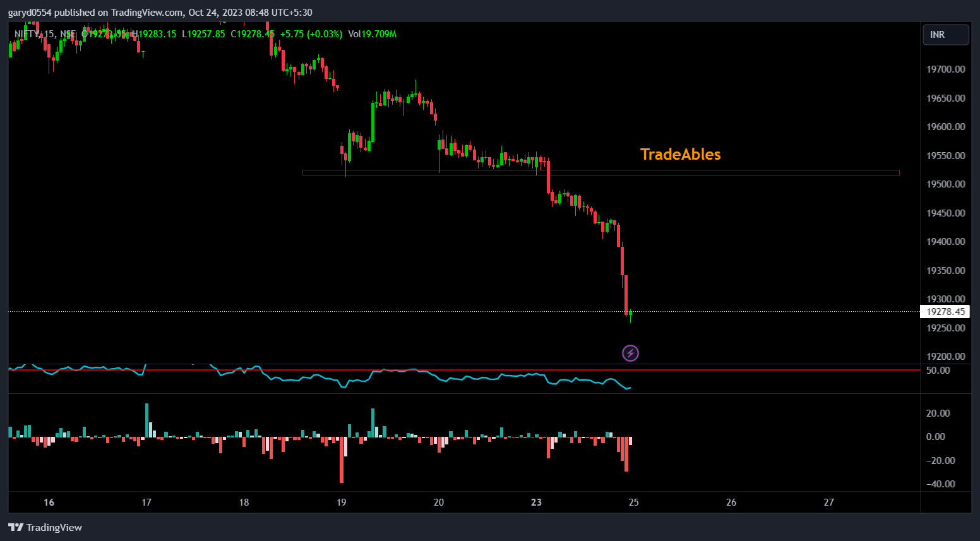Click the date label 25 on time axis

tap(633, 502)
